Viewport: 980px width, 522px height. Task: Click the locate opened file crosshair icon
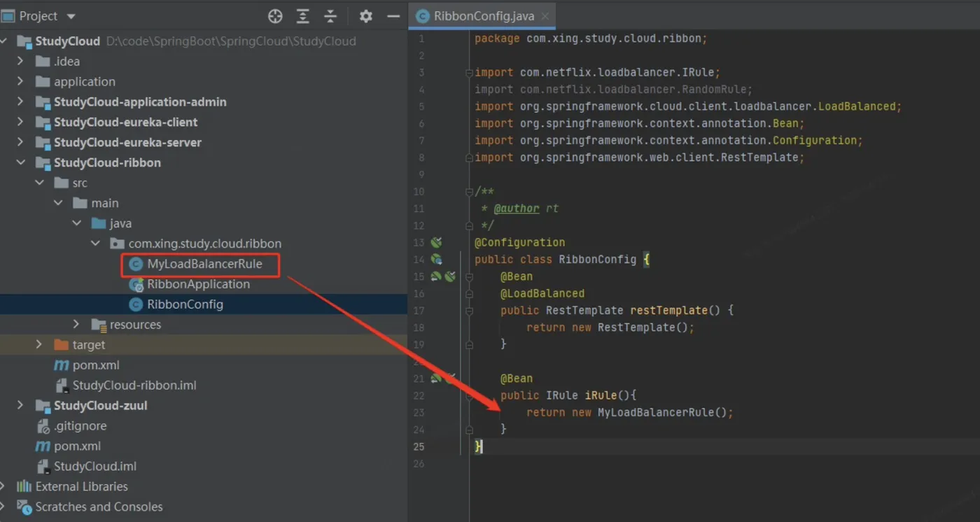pos(275,16)
